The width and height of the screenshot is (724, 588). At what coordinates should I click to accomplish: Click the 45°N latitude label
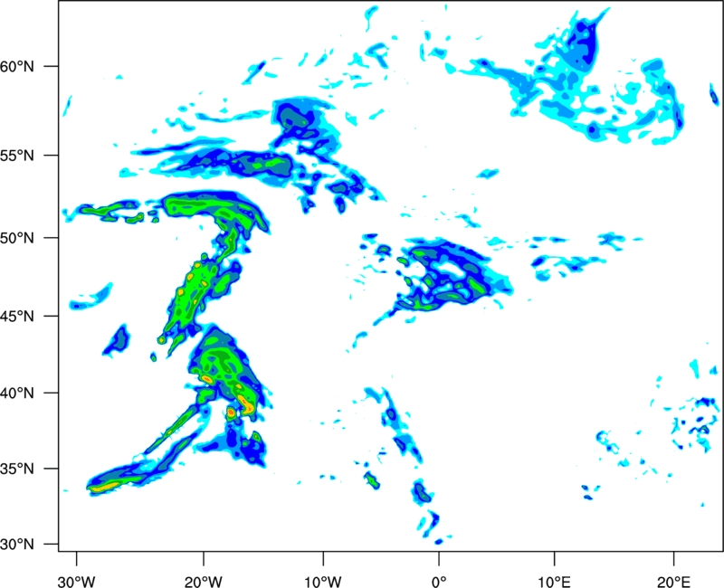pyautogui.click(x=17, y=316)
